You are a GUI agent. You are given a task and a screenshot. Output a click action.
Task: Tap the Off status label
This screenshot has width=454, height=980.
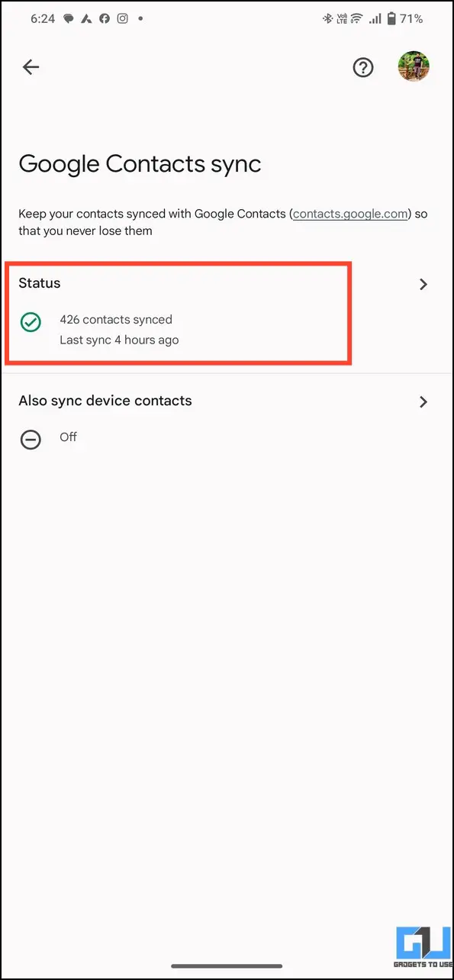[68, 437]
